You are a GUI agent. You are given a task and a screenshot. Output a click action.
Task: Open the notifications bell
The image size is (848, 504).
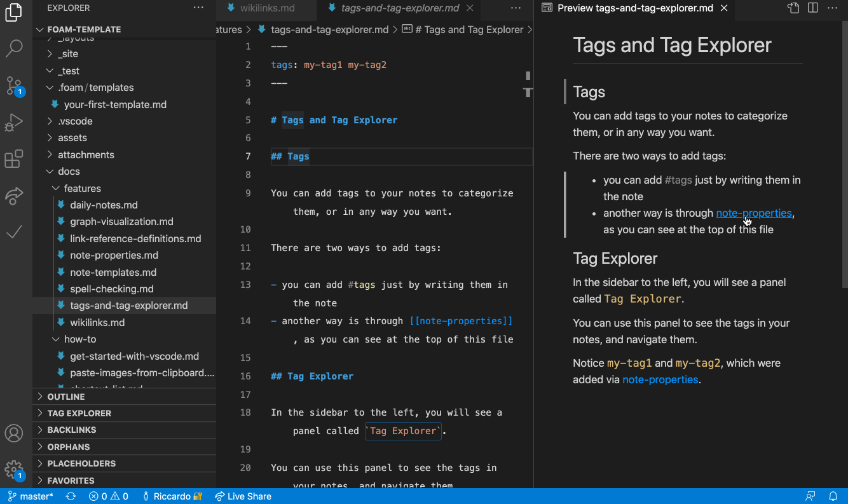coord(833,496)
